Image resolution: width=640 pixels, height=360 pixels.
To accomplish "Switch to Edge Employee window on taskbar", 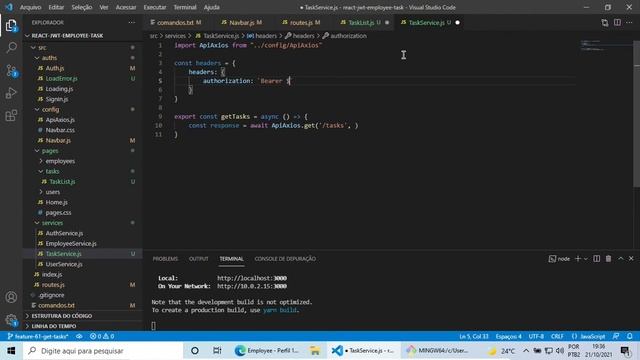I will click(x=268, y=351).
